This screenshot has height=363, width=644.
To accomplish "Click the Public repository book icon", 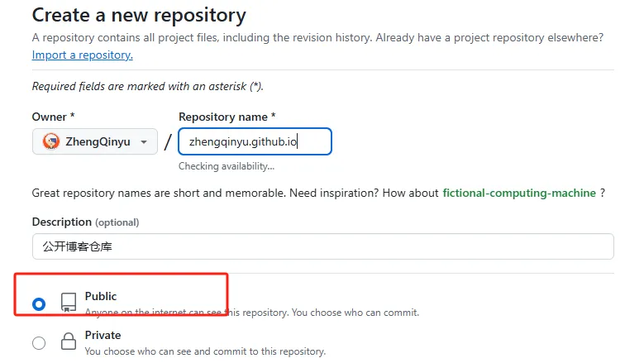I will click(x=69, y=303).
